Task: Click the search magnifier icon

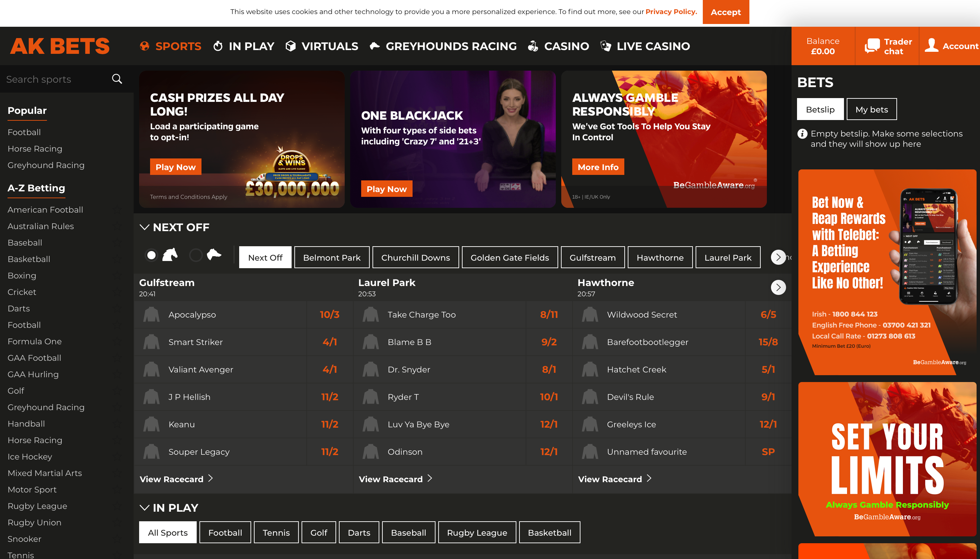Action: (x=117, y=79)
